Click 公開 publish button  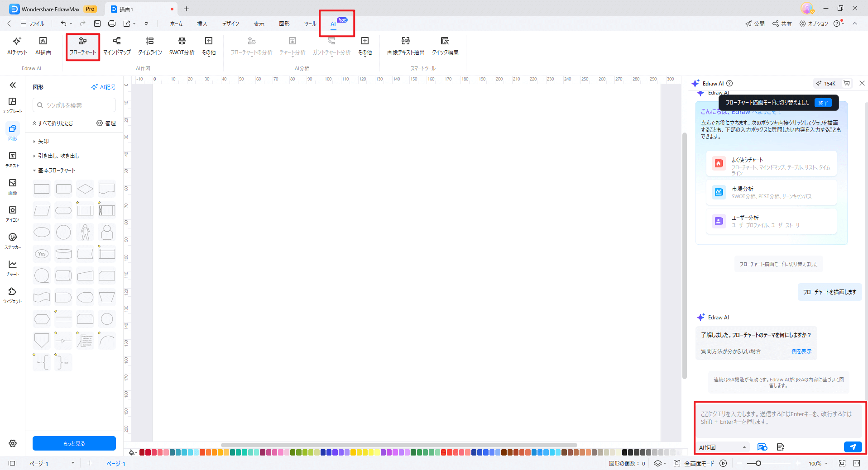coord(755,24)
